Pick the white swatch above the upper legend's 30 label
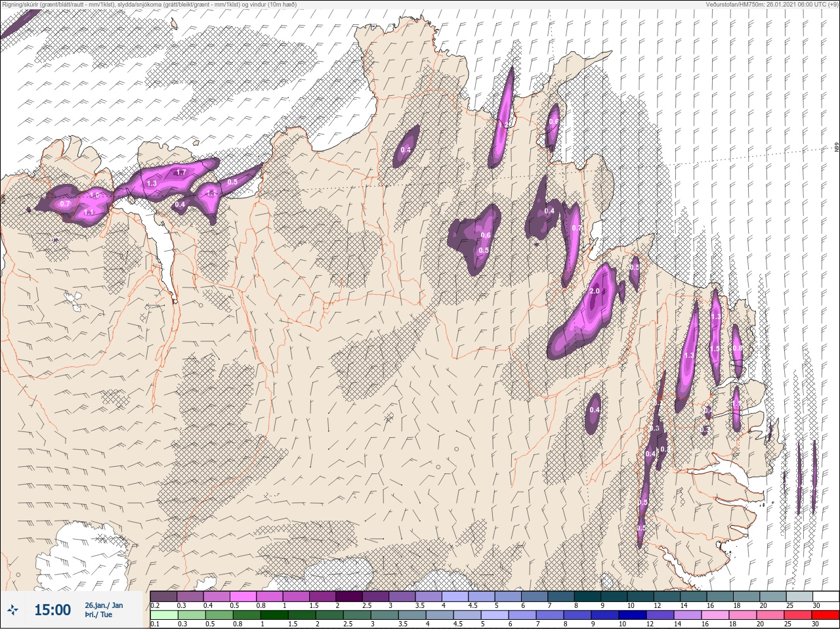The image size is (840, 629). [826, 596]
